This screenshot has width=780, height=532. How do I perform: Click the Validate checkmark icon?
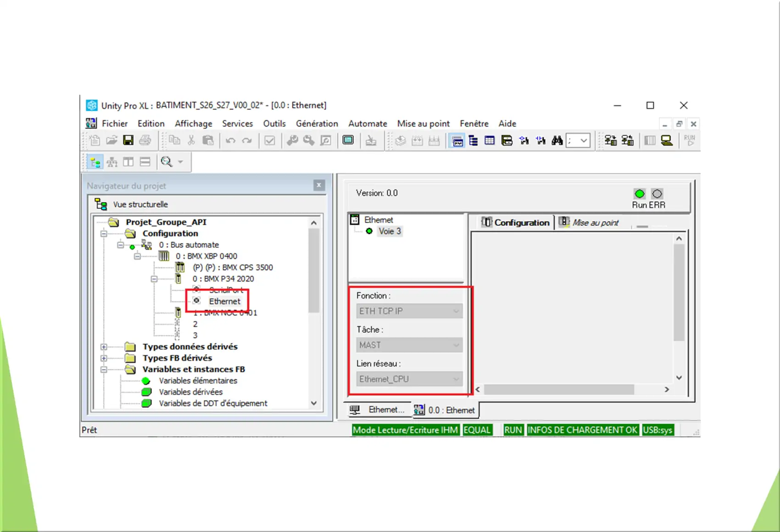coord(270,141)
